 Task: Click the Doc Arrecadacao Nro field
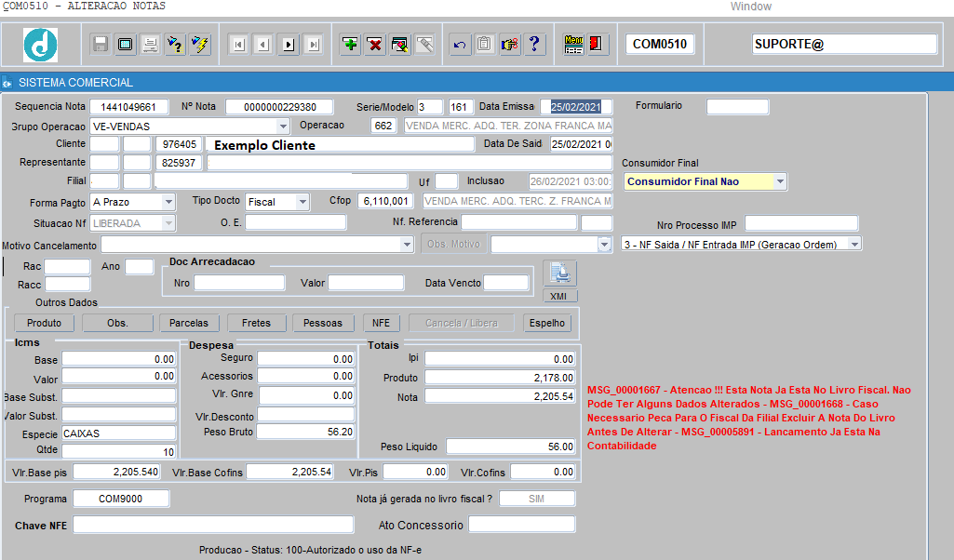[239, 283]
